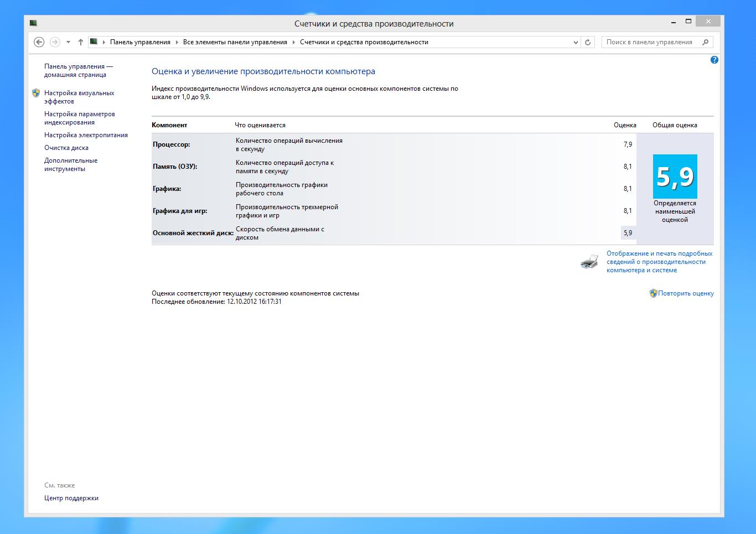
Task: Open 'Центр поддержки' link
Action: pos(71,498)
